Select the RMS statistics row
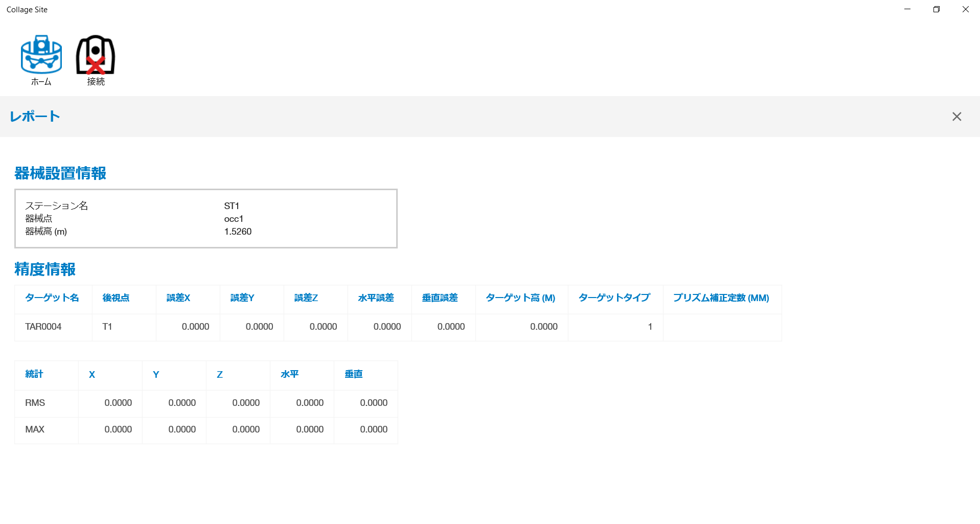The width and height of the screenshot is (980, 524). (35, 403)
